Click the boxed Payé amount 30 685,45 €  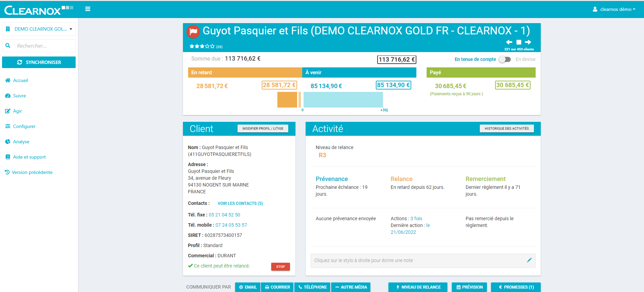512,85
